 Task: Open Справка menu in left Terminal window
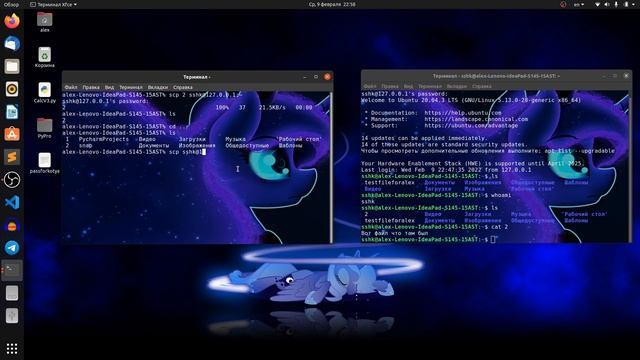pos(183,87)
